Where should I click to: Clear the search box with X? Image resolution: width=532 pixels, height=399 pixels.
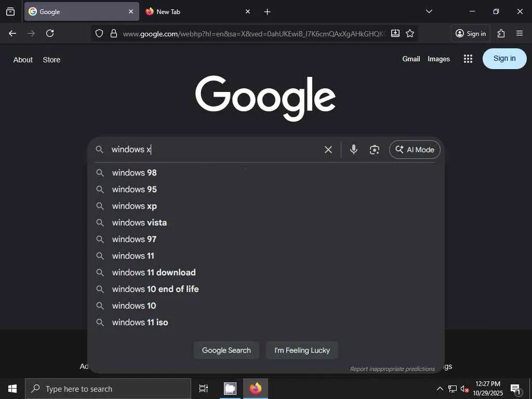(x=328, y=150)
